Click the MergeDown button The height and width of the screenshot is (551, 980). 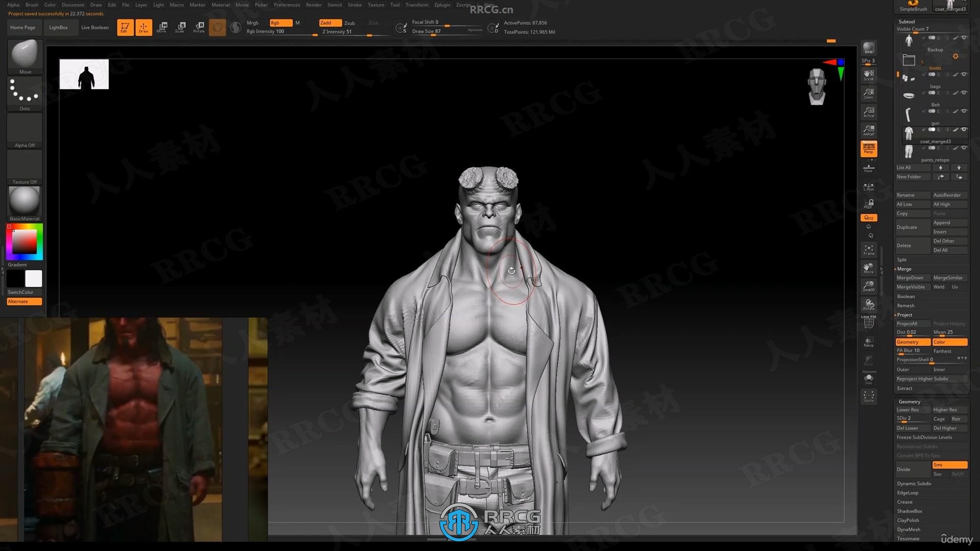coord(913,278)
